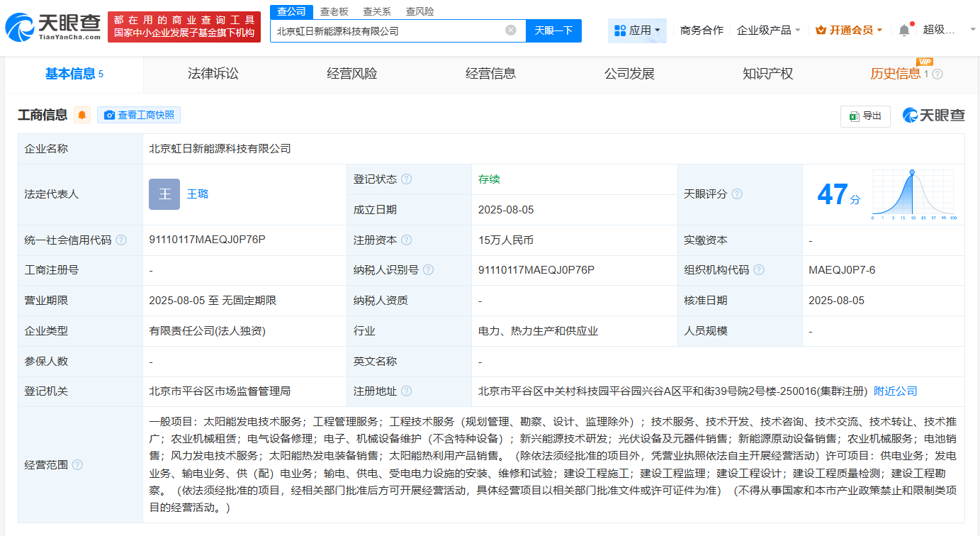This screenshot has width=980, height=536.
Task: Click the company name search input field
Action: tap(386, 30)
